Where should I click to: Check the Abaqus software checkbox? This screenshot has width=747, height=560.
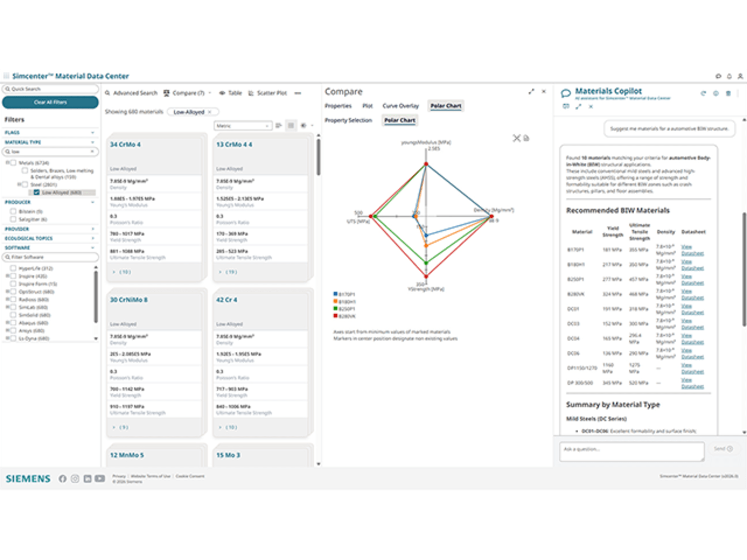click(x=13, y=323)
